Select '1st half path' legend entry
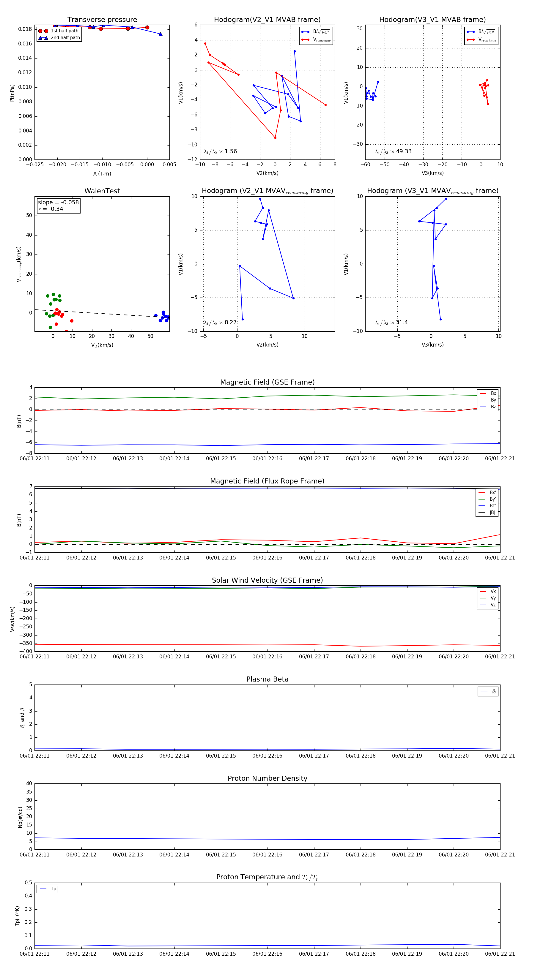This screenshot has height=980, width=535. point(59,31)
